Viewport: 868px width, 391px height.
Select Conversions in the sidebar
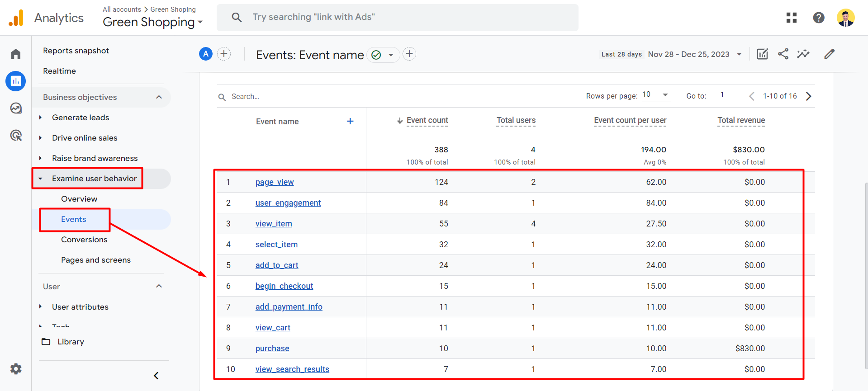(84, 240)
